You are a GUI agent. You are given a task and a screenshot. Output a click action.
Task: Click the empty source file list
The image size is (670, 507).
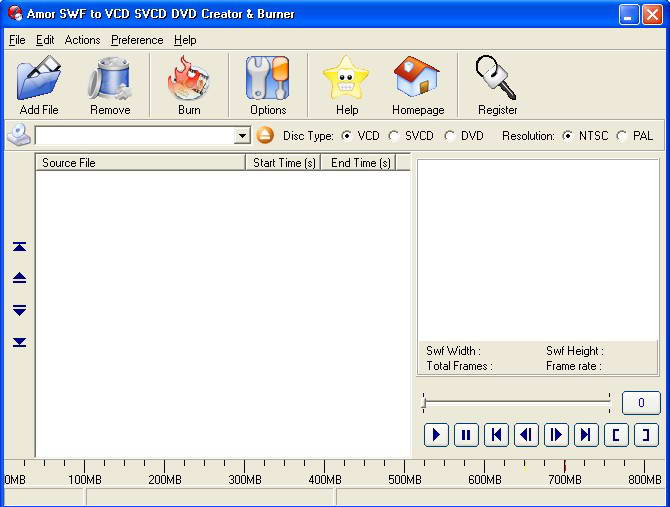coord(223,314)
